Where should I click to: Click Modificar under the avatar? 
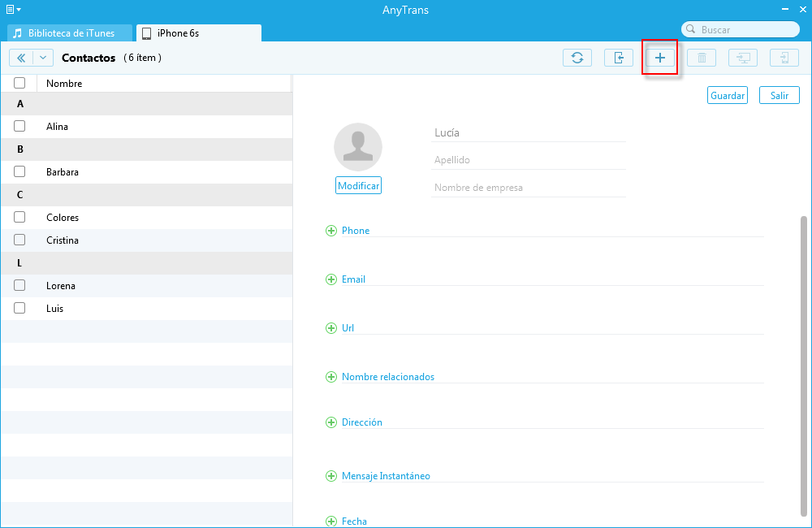pyautogui.click(x=358, y=185)
